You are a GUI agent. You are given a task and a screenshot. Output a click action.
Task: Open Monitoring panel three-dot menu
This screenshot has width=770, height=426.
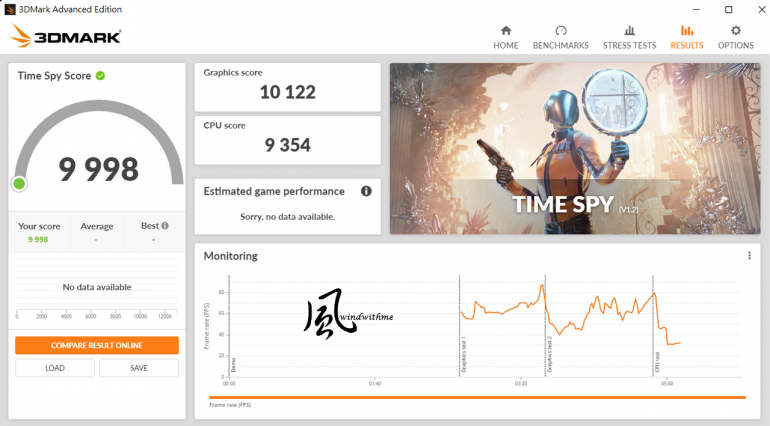(x=749, y=256)
